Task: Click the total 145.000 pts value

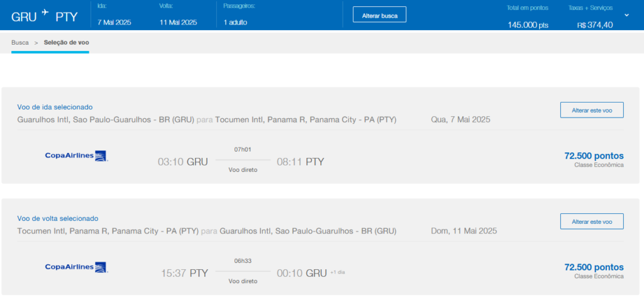Action: (x=528, y=25)
